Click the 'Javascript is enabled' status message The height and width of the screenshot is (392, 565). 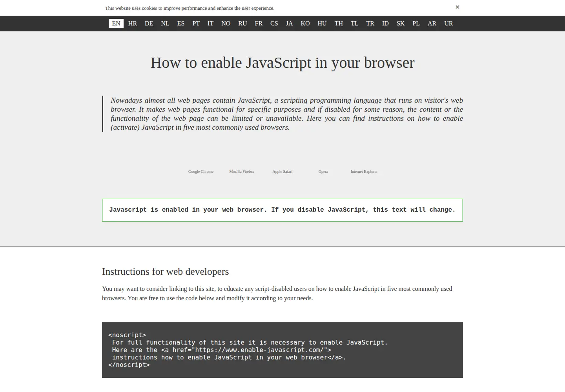click(282, 210)
